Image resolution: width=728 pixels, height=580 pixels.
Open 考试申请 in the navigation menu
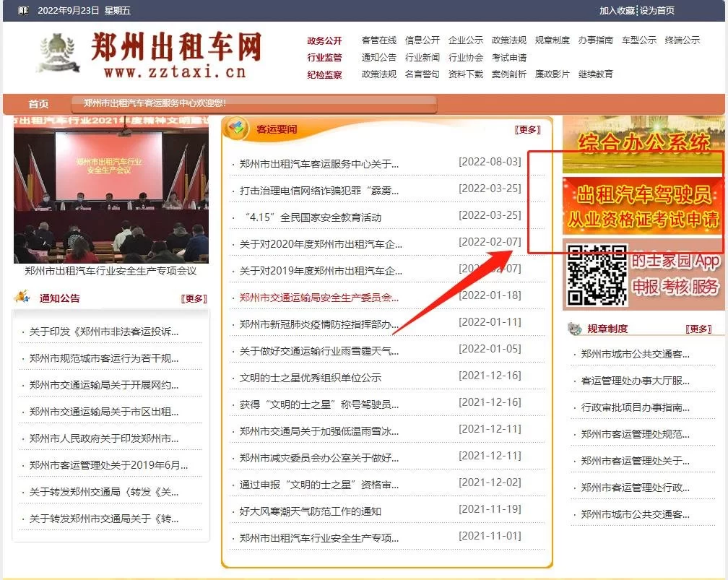tap(509, 58)
